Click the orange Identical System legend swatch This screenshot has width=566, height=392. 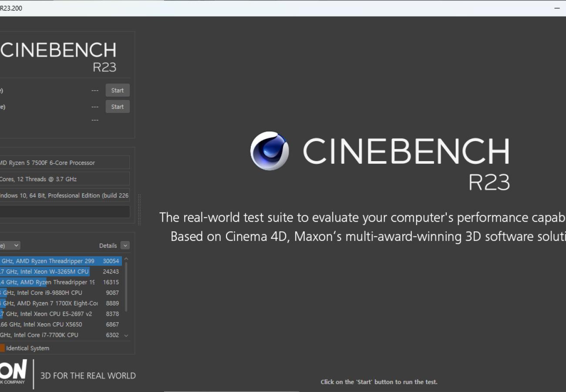(x=3, y=348)
